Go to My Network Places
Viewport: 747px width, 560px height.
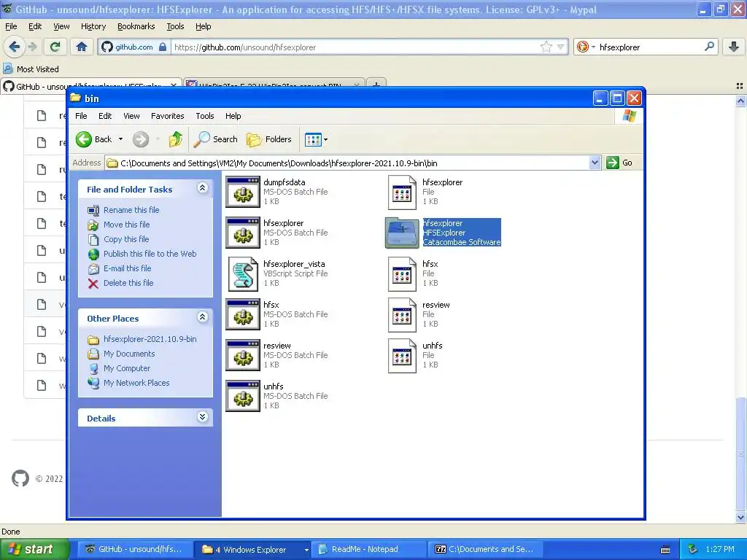[x=136, y=383]
